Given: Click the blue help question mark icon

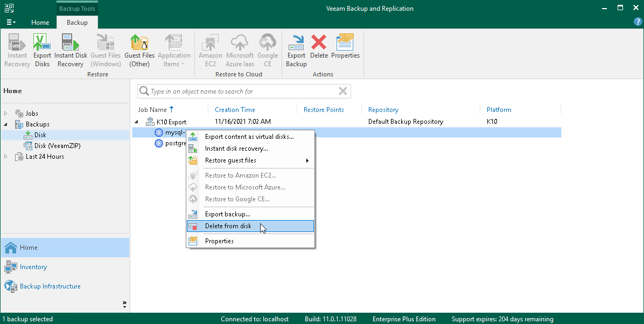Looking at the screenshot, I should pos(638,22).
